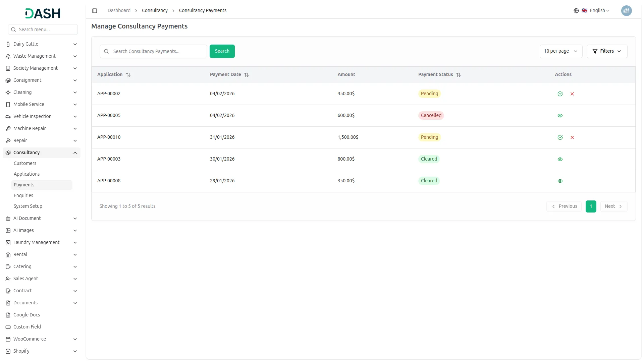This screenshot has height=362, width=644.
Task: View cleared payment APP-00003 with eye icon
Action: (x=560, y=159)
